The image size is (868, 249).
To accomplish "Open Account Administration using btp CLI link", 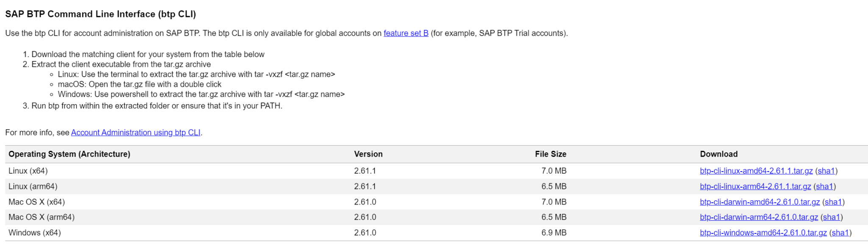I will [x=136, y=133].
